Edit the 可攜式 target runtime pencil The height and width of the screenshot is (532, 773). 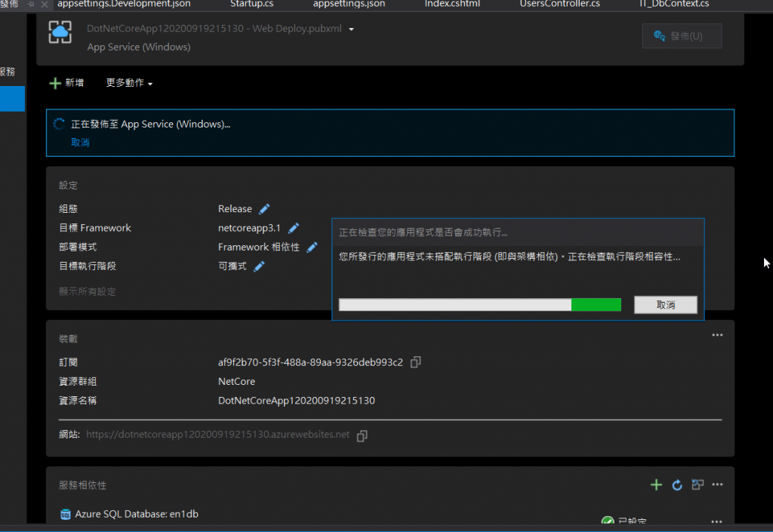(x=260, y=266)
